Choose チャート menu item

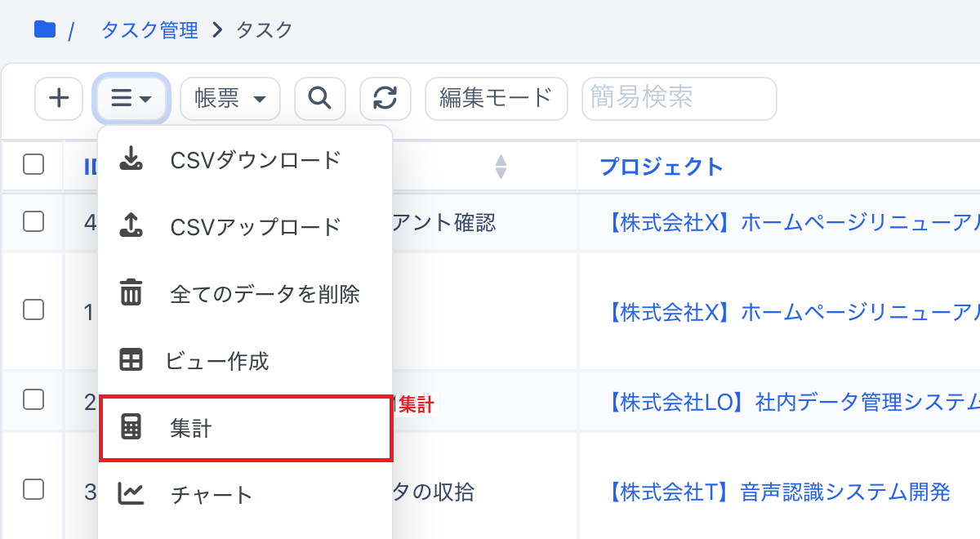coord(245,494)
